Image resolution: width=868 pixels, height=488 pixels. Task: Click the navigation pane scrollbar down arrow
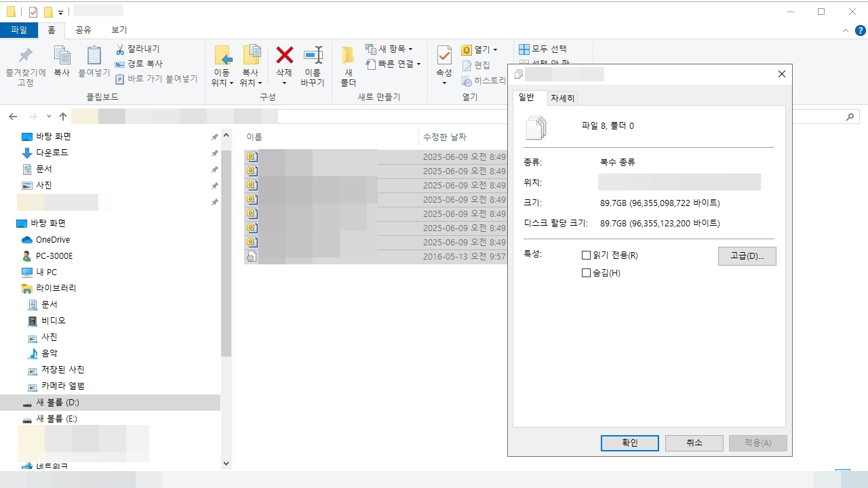[226, 464]
